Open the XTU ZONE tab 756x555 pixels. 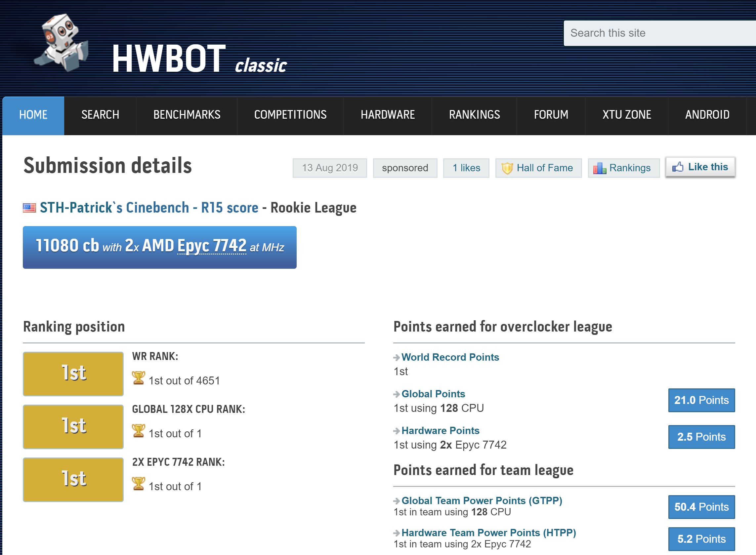(x=627, y=115)
